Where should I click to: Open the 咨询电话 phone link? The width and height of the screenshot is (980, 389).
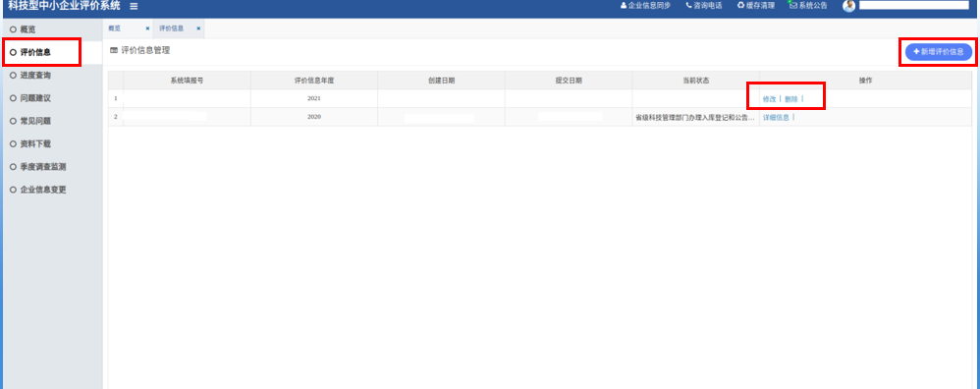[704, 6]
